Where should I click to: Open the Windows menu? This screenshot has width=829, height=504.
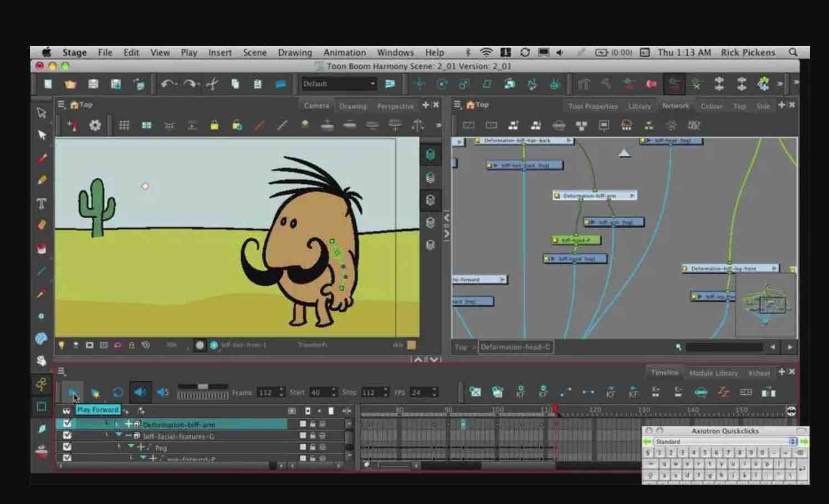395,53
